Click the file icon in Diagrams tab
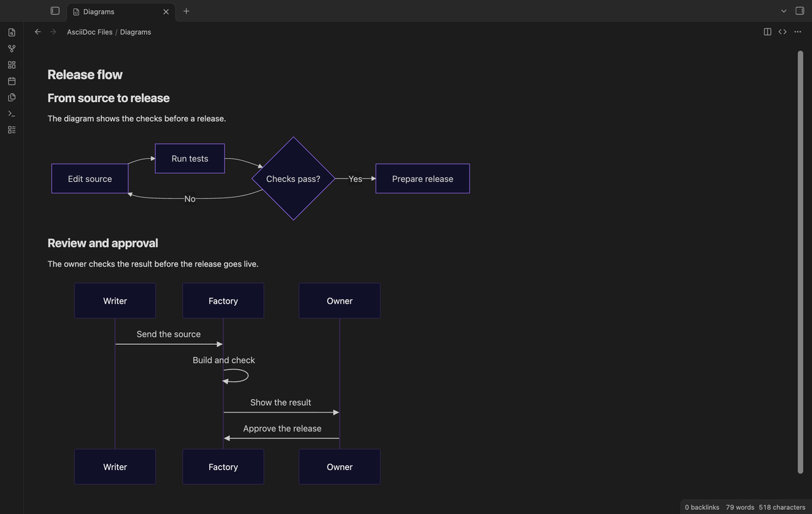Viewport: 812px width, 514px height. point(76,11)
